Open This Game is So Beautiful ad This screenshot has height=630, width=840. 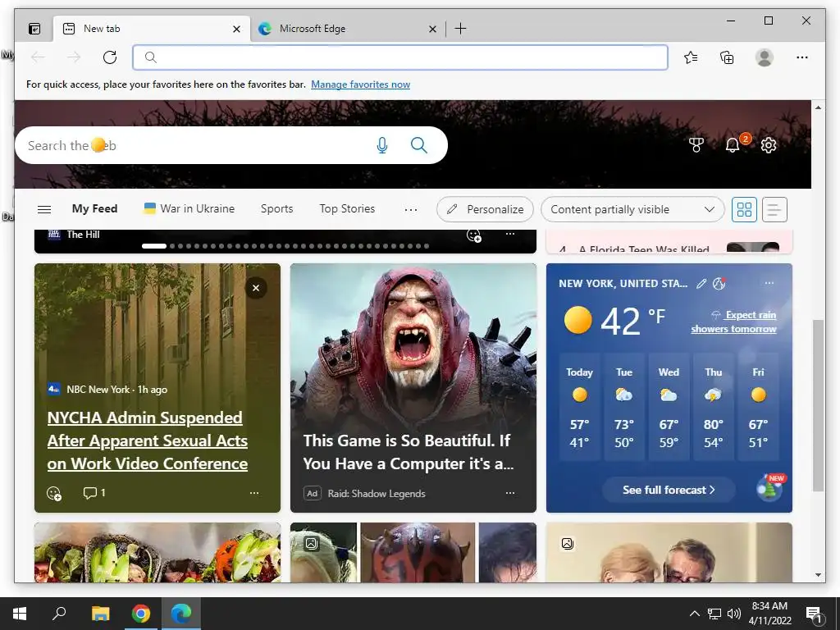pos(409,452)
